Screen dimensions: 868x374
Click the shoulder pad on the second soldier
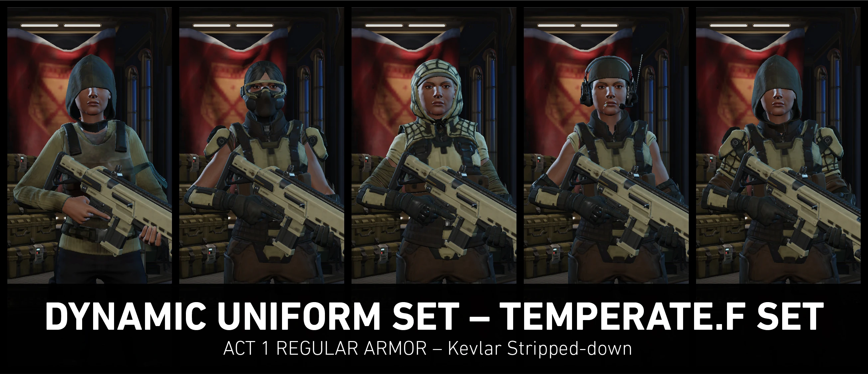tap(218, 142)
